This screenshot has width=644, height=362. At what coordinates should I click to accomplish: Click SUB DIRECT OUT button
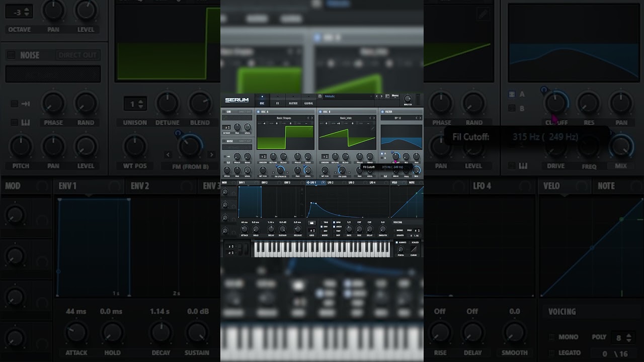(x=245, y=112)
